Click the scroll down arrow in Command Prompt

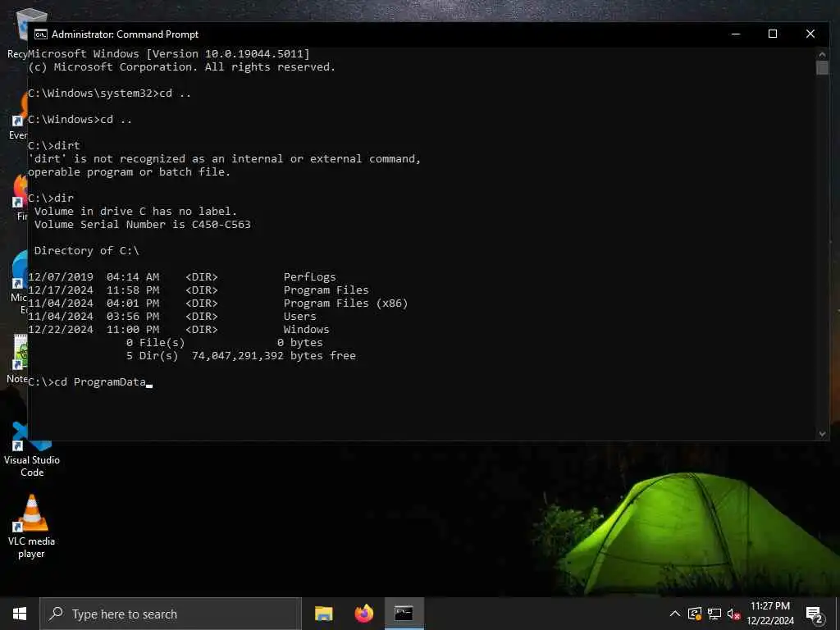coord(822,434)
